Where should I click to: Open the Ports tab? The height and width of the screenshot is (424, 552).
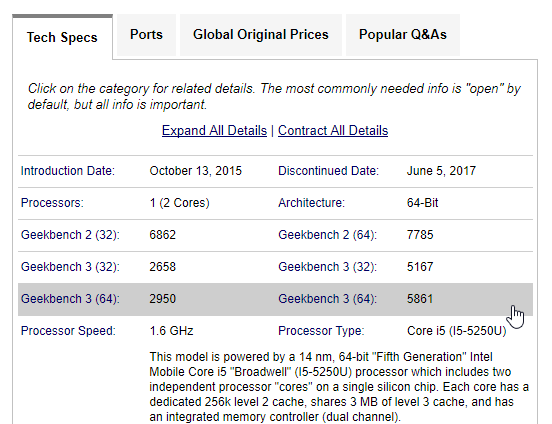(x=146, y=35)
